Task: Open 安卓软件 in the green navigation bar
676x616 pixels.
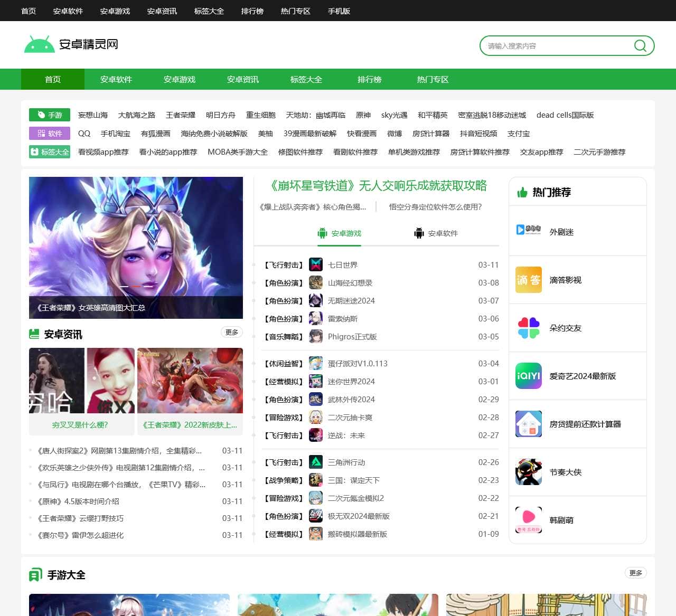Action: [x=116, y=79]
